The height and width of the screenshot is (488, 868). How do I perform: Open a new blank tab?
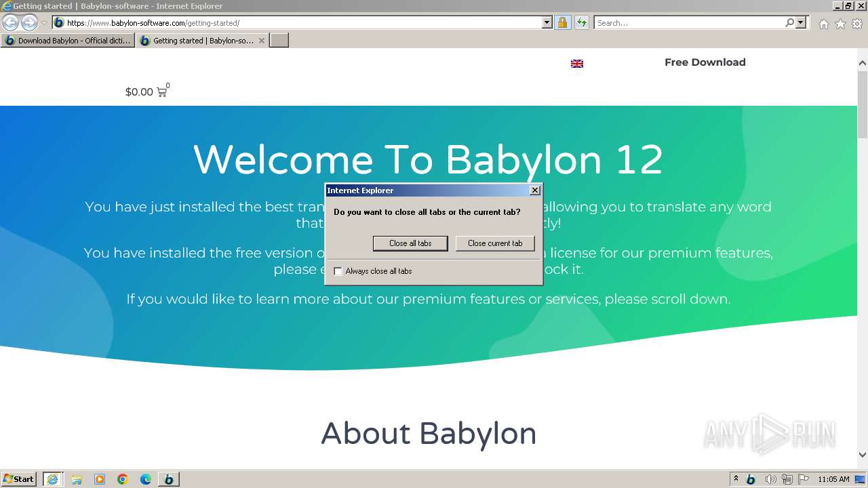[x=279, y=41]
